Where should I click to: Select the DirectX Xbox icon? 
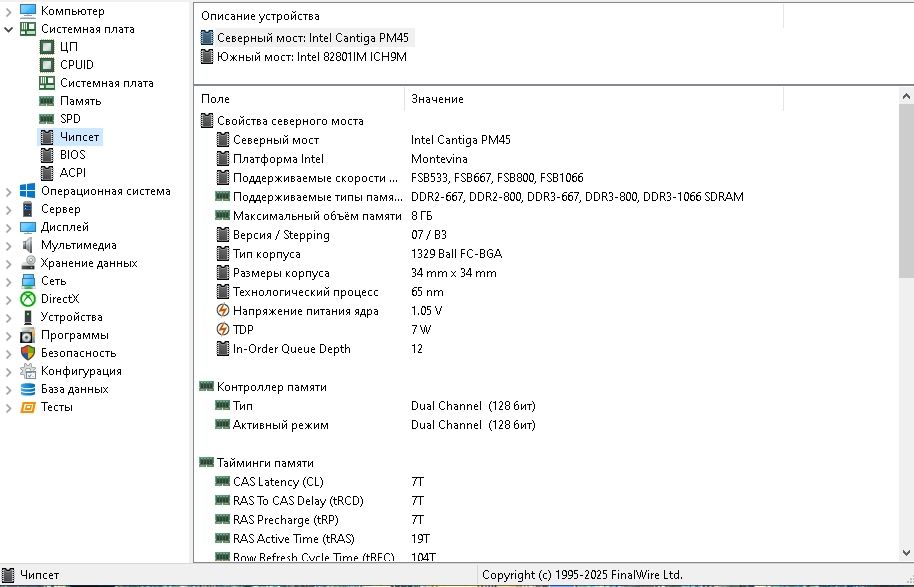point(27,299)
